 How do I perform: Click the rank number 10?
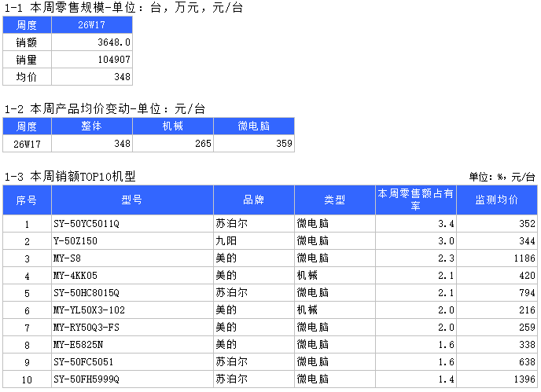point(27,380)
